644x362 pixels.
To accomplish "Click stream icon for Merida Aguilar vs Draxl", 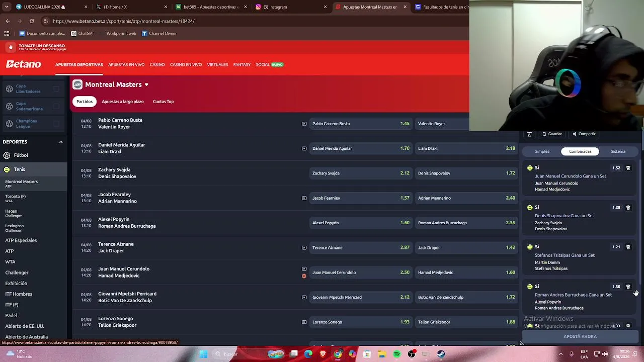I will (304, 148).
